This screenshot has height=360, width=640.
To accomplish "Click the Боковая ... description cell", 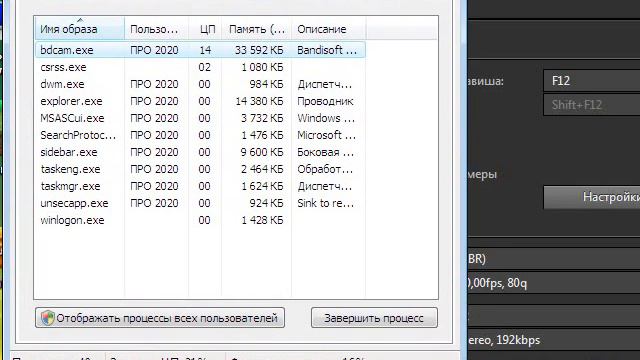I will pos(325,152).
